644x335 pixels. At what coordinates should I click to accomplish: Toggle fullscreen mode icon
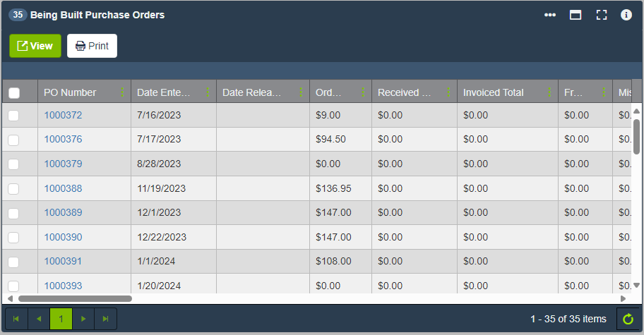pyautogui.click(x=602, y=15)
